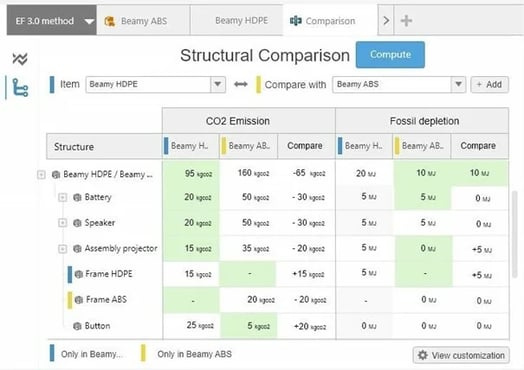Screen dimensions: 524x370
Task: Open the Compare with Beamy ABS dropdown
Action: pos(458,84)
